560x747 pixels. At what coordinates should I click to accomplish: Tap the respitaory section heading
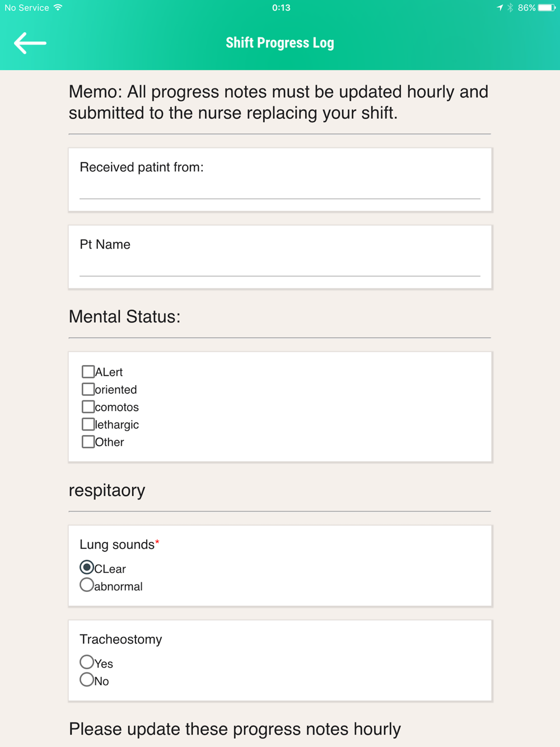(x=107, y=491)
